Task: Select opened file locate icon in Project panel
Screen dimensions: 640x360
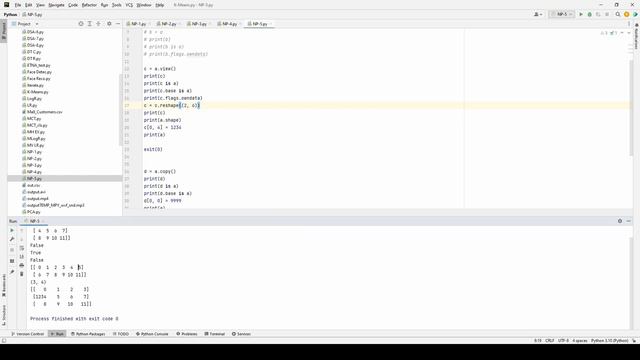Action: pos(81,24)
